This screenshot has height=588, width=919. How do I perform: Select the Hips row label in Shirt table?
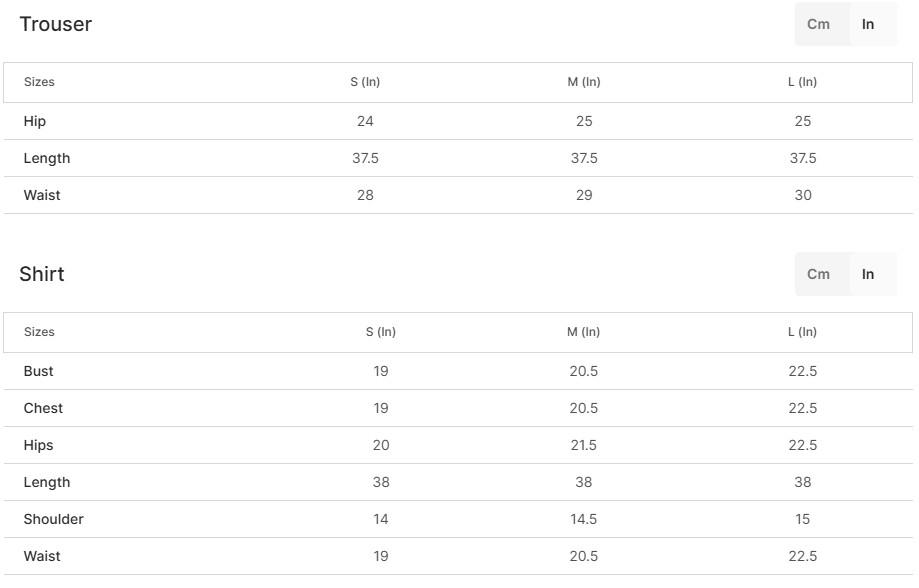[x=39, y=445]
